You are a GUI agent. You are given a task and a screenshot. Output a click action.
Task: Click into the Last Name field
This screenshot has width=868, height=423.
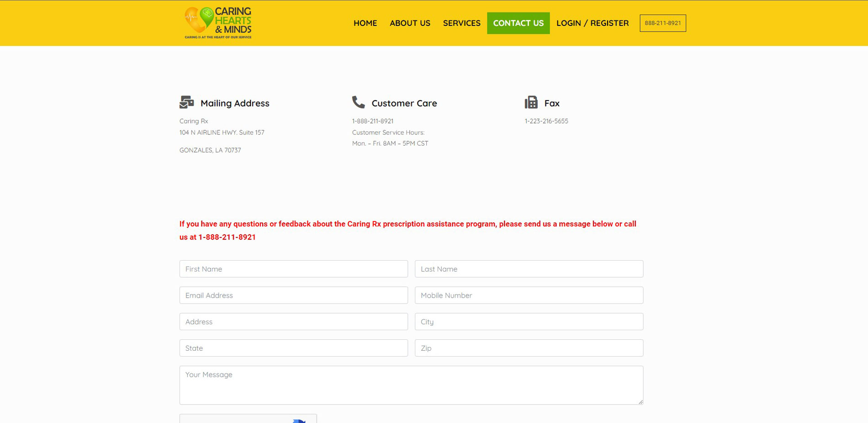pyautogui.click(x=529, y=269)
